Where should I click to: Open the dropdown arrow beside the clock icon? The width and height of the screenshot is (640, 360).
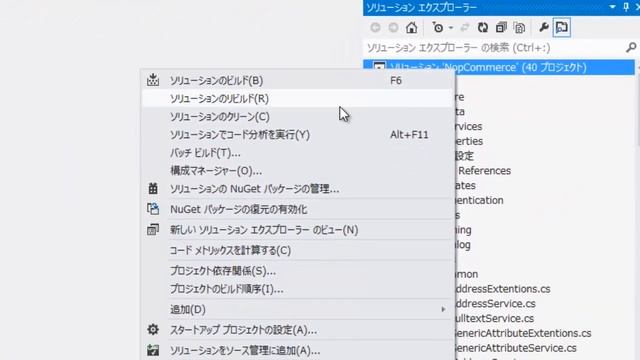click(x=451, y=28)
